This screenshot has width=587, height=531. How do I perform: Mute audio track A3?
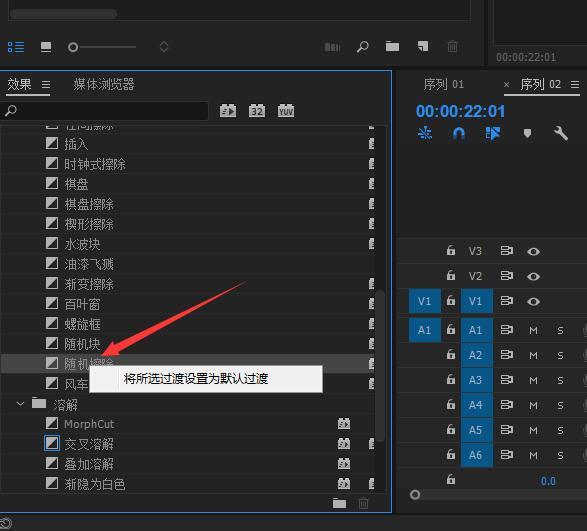pyautogui.click(x=533, y=380)
